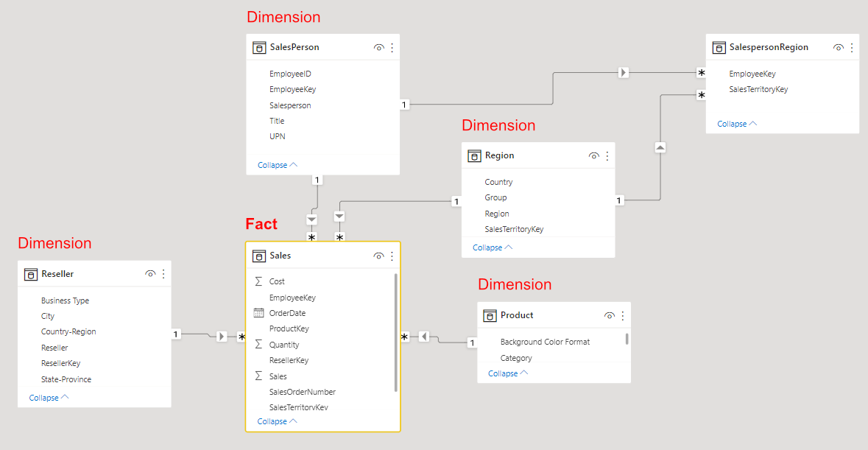Toggle visibility of SalesPerson table
Screen dimensions: 868x450
point(378,48)
